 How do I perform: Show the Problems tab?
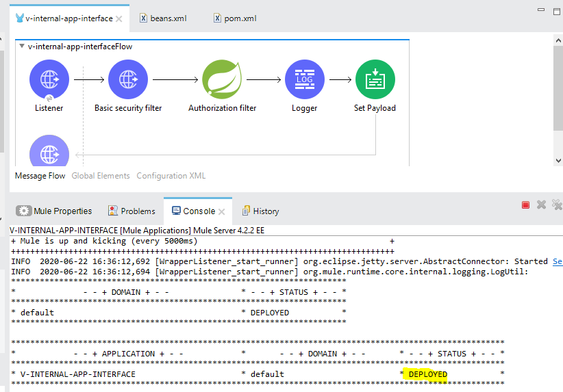[x=133, y=211]
